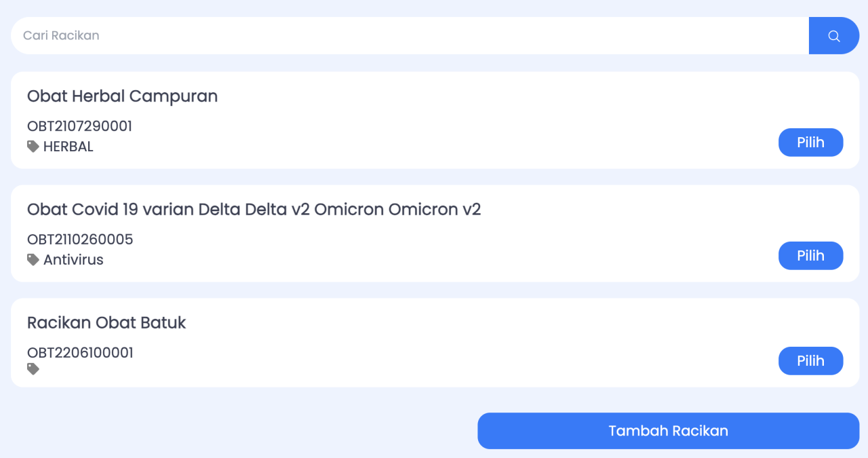Click tag icon next to Antivirus
The height and width of the screenshot is (458, 868).
33,260
